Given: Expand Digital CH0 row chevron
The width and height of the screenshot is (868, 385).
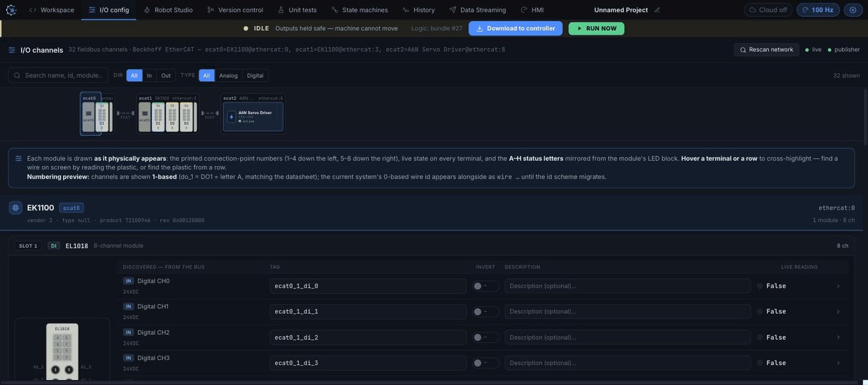Looking at the screenshot, I should pos(838,286).
